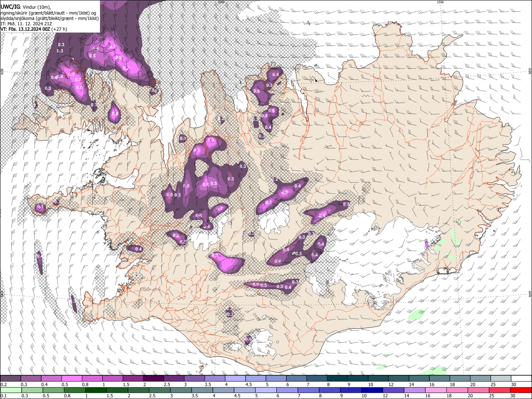This screenshot has width=532, height=399.
Task: Click the white 30 swatch in upper legend row
Action: point(522,379)
